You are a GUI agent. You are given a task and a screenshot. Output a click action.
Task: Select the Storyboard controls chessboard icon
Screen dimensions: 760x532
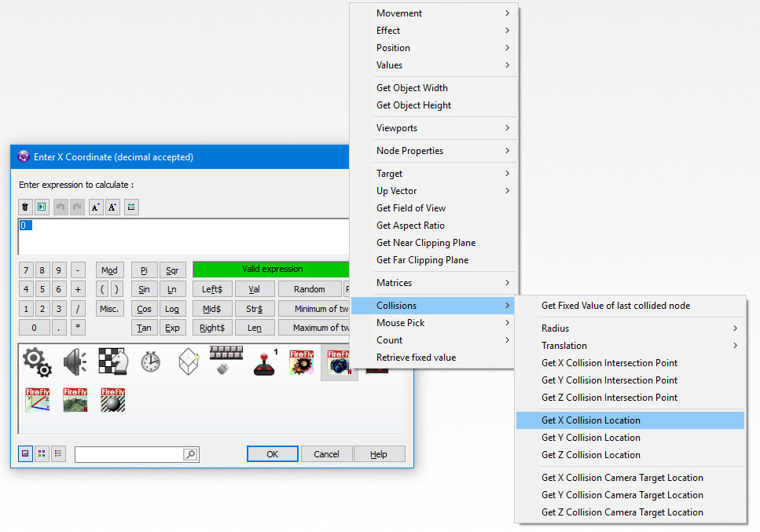pyautogui.click(x=112, y=361)
